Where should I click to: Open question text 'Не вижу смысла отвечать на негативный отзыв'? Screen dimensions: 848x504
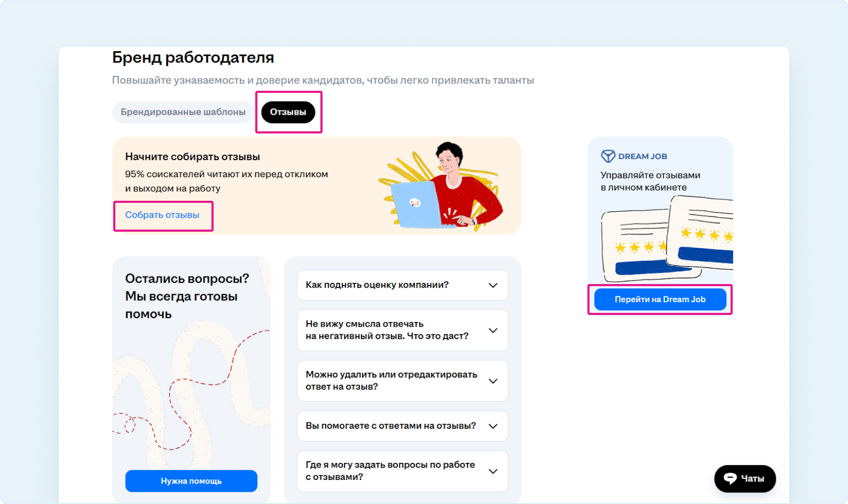[x=387, y=330]
